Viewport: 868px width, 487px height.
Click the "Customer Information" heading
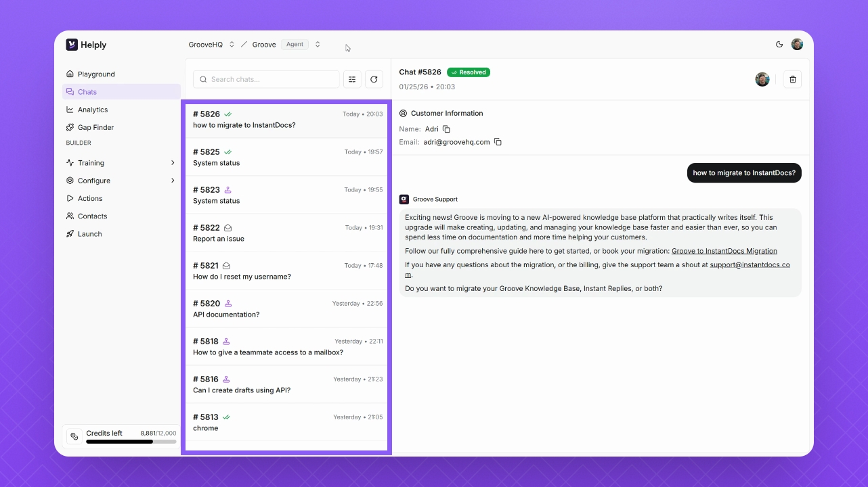[x=447, y=114]
